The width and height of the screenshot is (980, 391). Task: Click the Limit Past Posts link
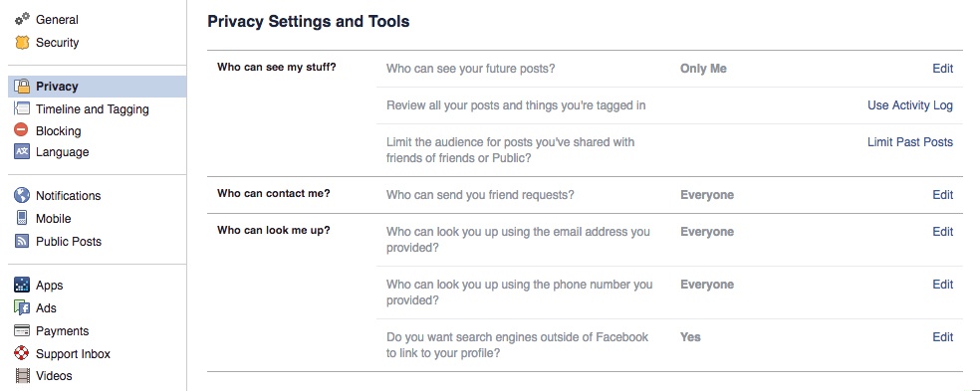[910, 142]
